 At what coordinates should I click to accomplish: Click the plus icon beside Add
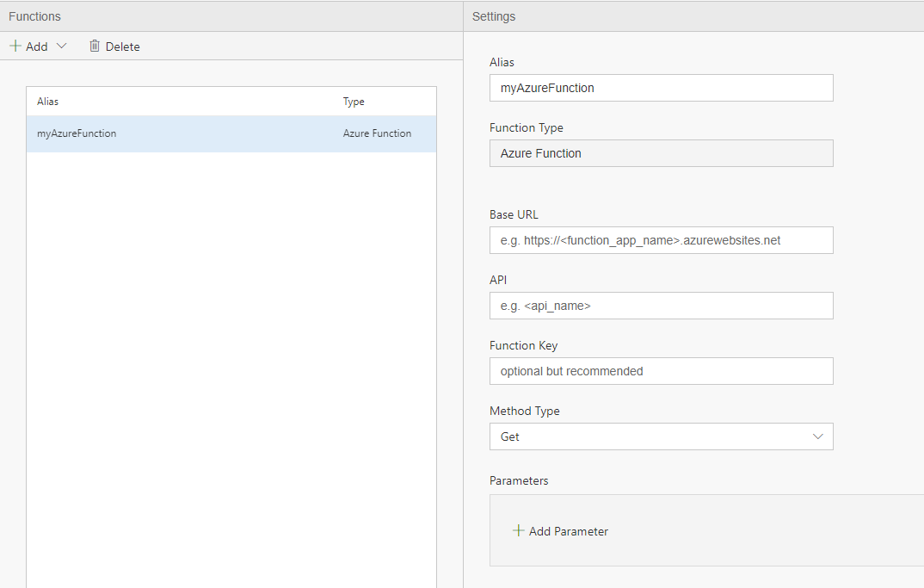(x=15, y=46)
